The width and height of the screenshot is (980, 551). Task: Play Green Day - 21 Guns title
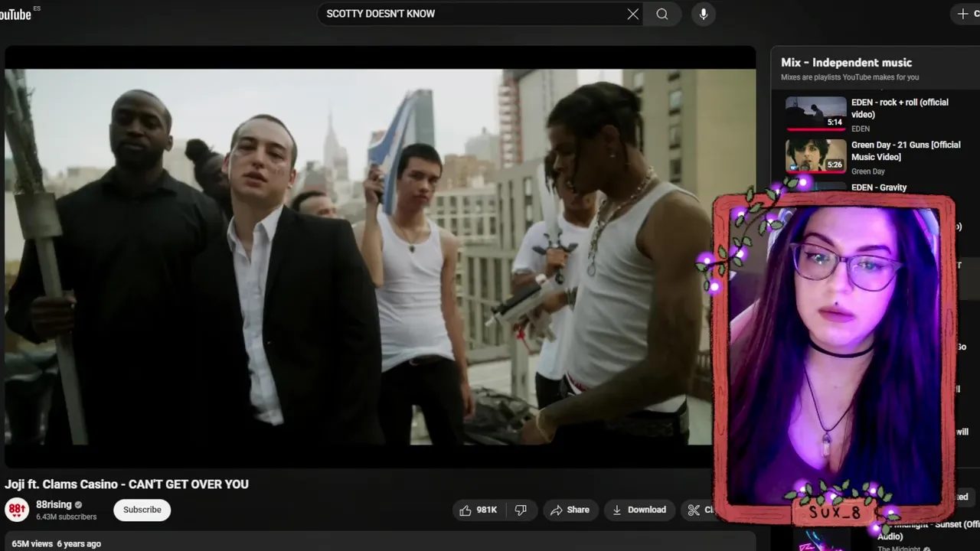(x=906, y=151)
